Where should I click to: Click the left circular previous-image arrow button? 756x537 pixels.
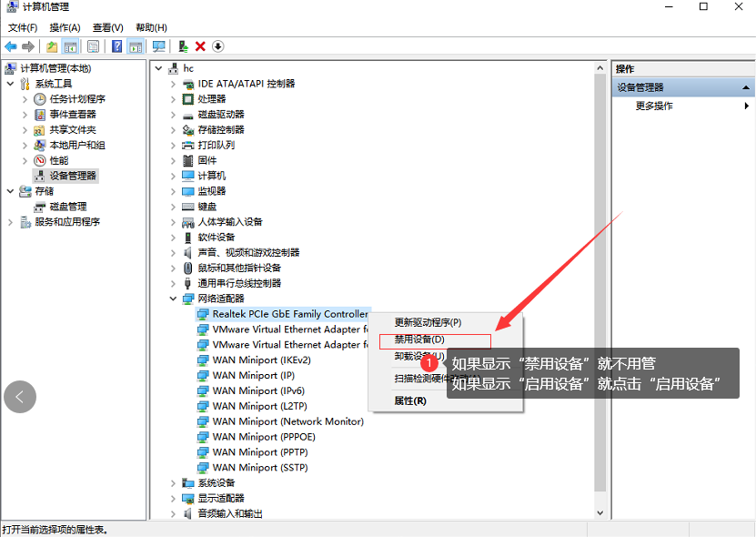(x=20, y=396)
